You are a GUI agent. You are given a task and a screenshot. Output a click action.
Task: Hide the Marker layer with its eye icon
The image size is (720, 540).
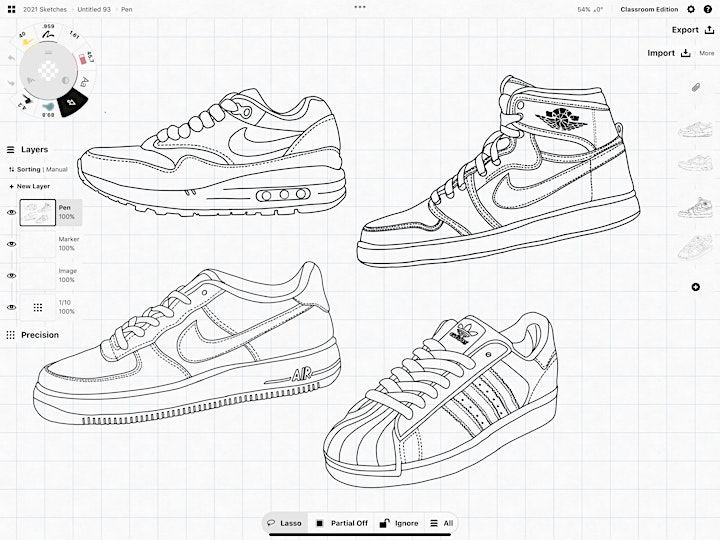[11, 244]
